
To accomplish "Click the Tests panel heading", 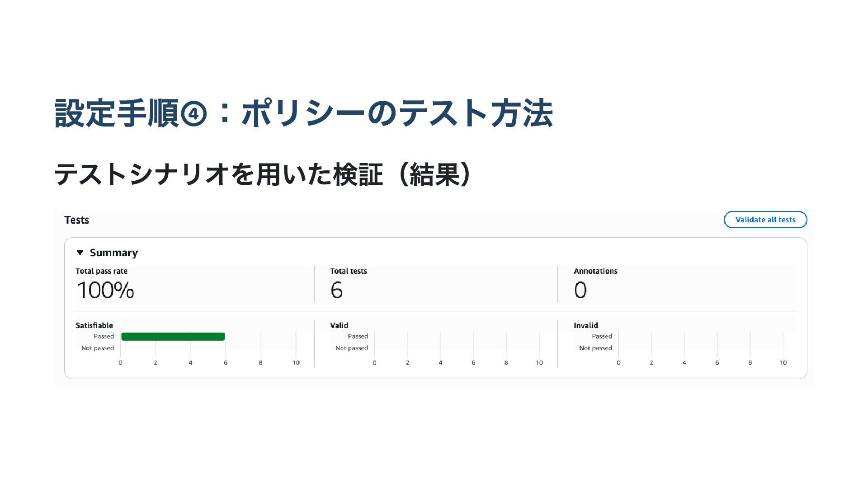I will tap(76, 220).
